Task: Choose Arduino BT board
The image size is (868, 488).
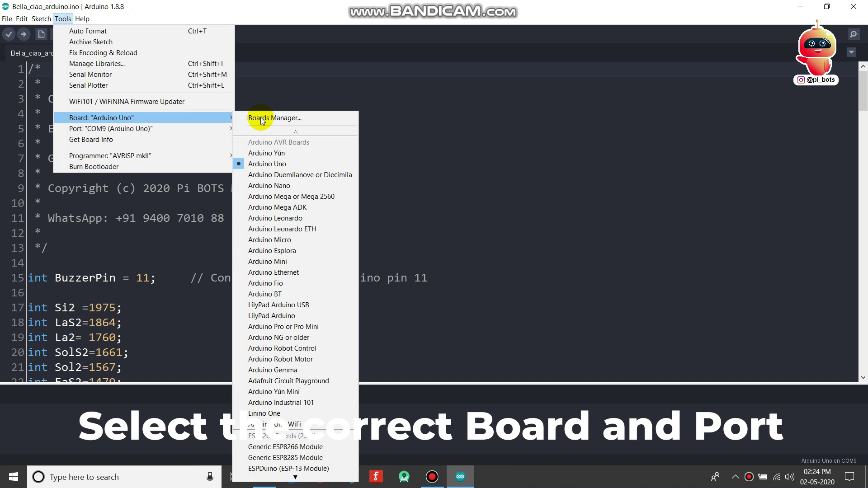Action: tap(295, 294)
